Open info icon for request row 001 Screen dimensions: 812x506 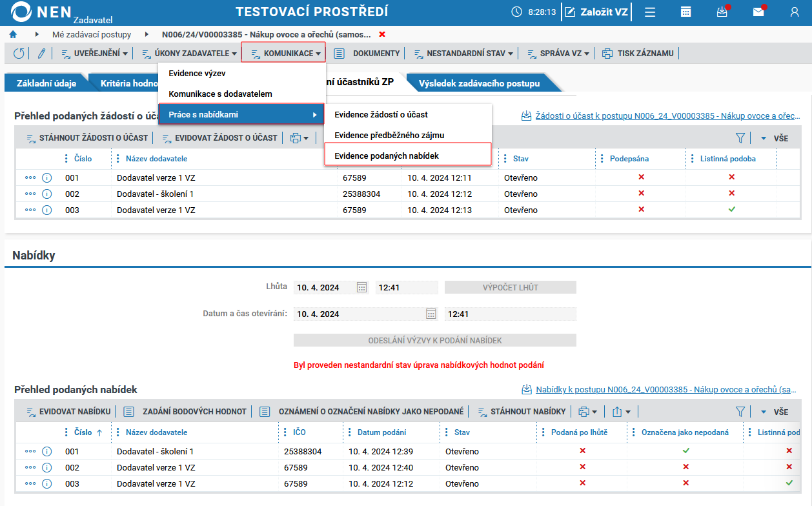(x=46, y=177)
